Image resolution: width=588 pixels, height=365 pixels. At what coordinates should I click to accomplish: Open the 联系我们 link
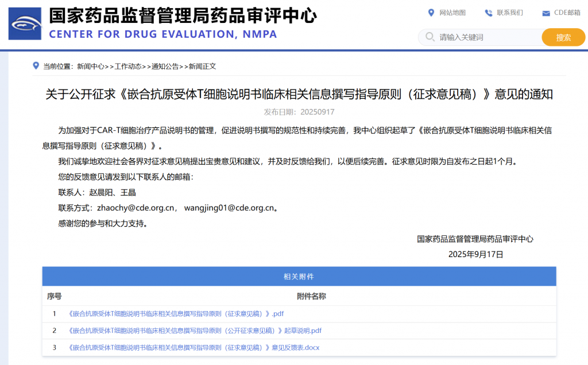tap(510, 13)
